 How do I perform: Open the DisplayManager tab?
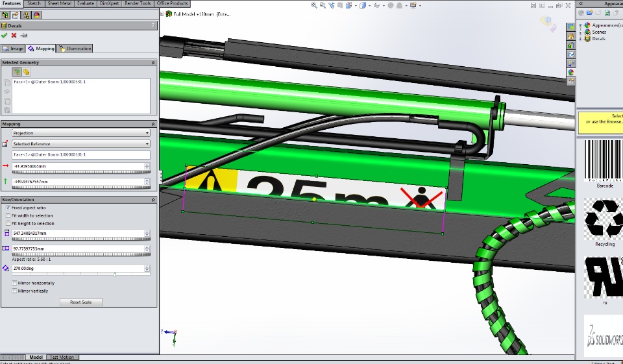point(36,15)
